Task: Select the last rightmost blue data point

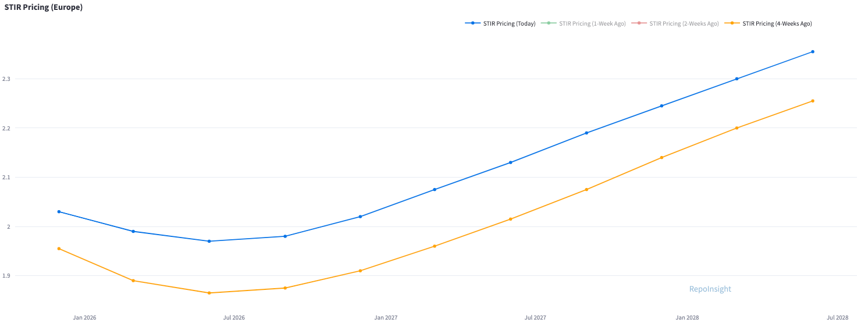Action: [x=813, y=52]
